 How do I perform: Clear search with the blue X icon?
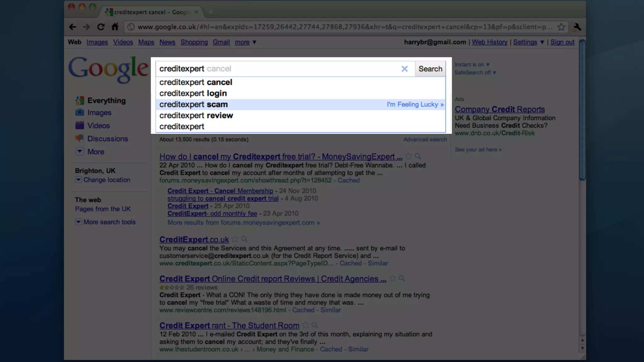[405, 69]
